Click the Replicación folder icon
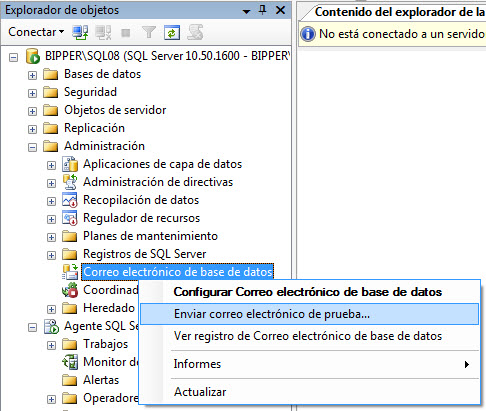486x411 pixels. (51, 128)
